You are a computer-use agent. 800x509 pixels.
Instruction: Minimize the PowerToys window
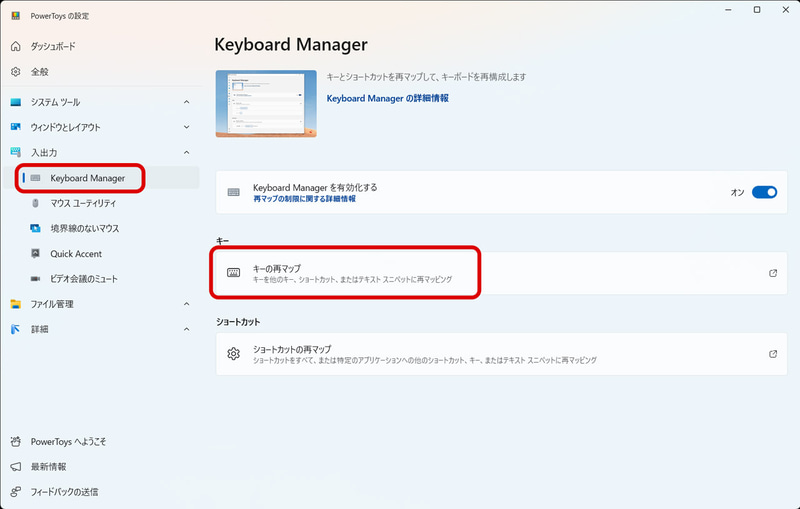729,10
